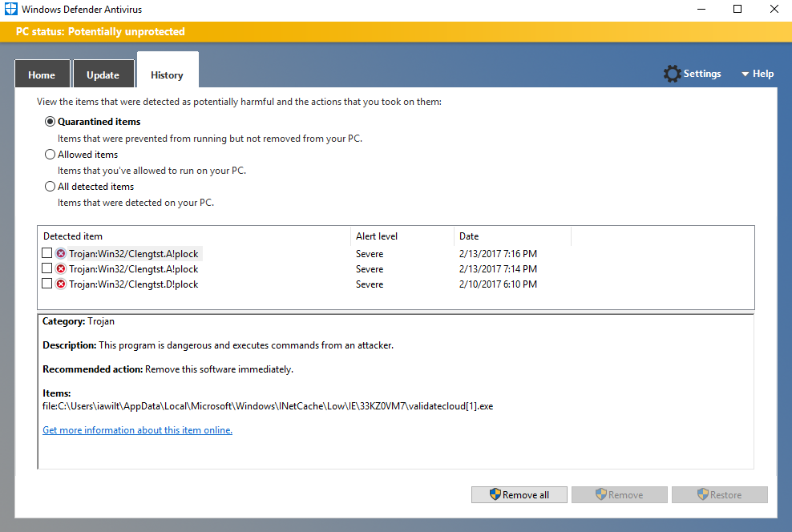Check the Clengtst.D!plock item checkbox
792x532 pixels.
tap(47, 284)
